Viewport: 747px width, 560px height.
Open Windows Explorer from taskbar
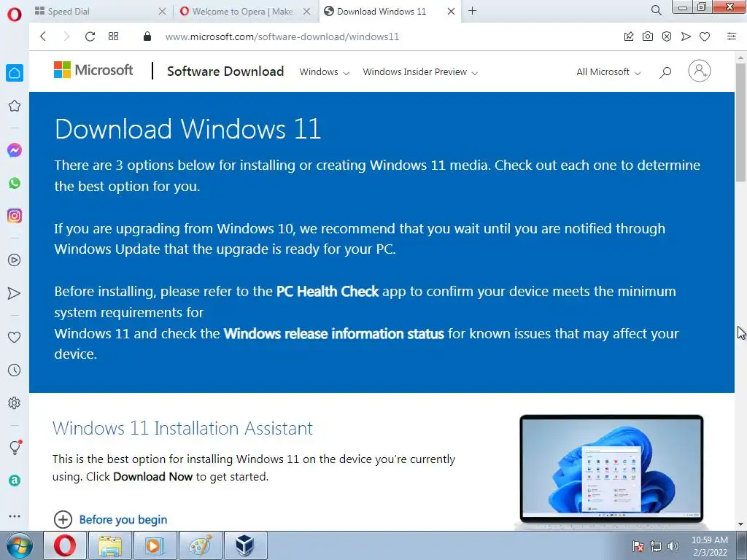click(x=109, y=545)
